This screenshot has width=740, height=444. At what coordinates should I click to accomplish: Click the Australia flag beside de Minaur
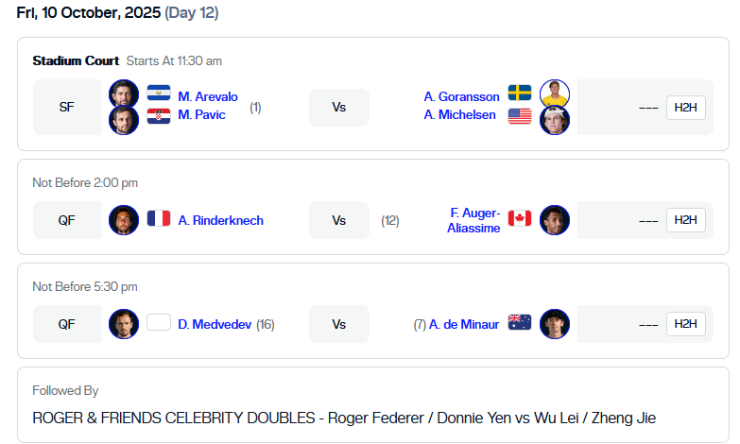pos(519,323)
